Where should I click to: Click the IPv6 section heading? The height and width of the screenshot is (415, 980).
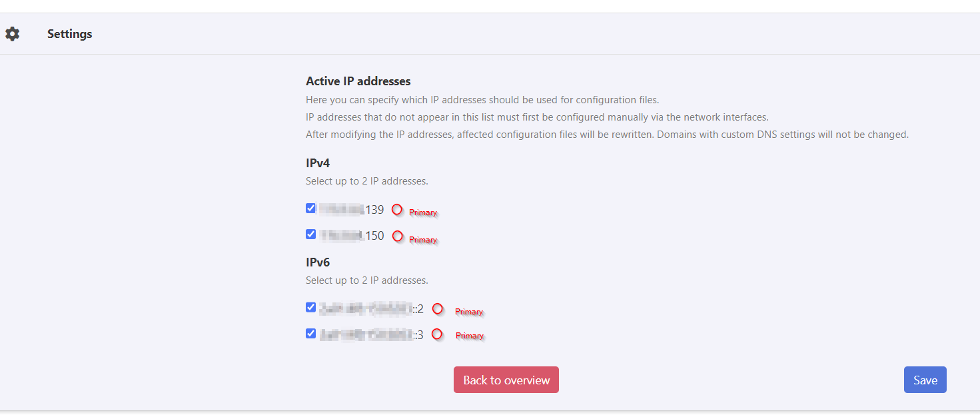coord(318,262)
